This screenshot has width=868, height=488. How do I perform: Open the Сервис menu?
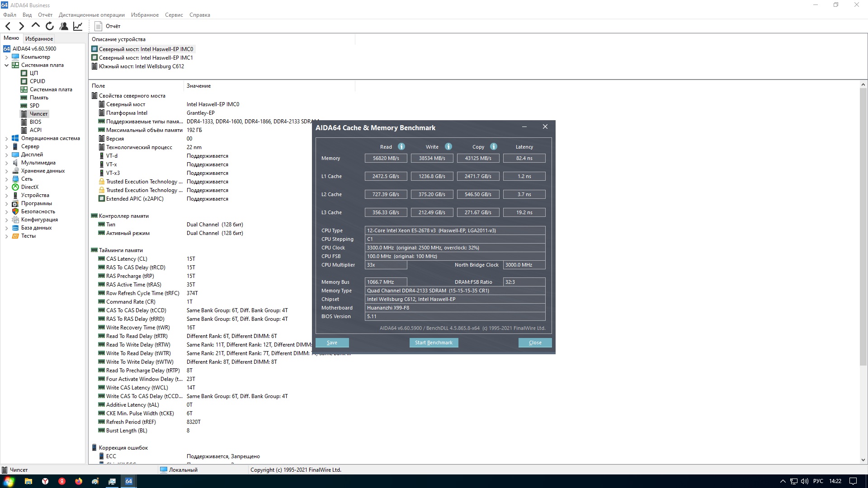(174, 15)
